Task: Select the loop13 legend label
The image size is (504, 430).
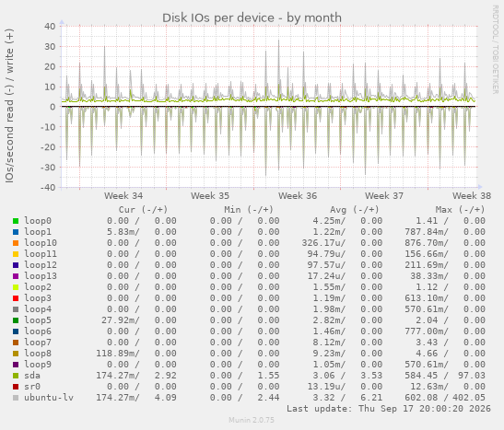Action: [41, 276]
